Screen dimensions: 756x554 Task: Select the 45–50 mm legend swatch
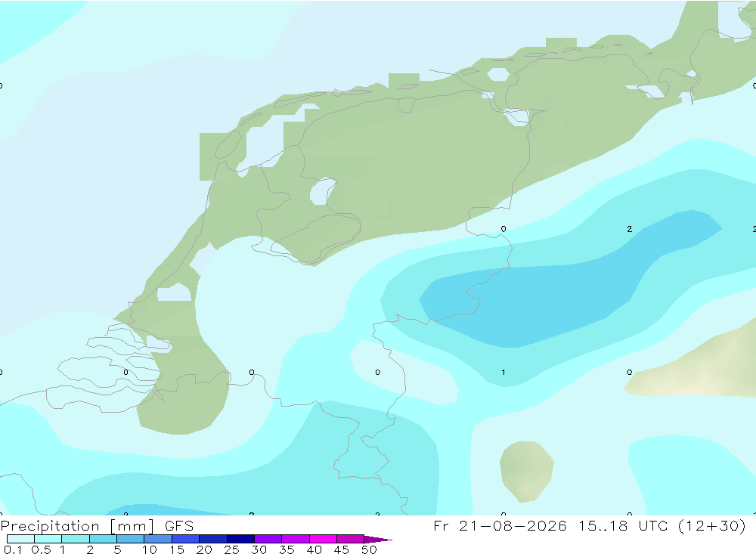351,539
